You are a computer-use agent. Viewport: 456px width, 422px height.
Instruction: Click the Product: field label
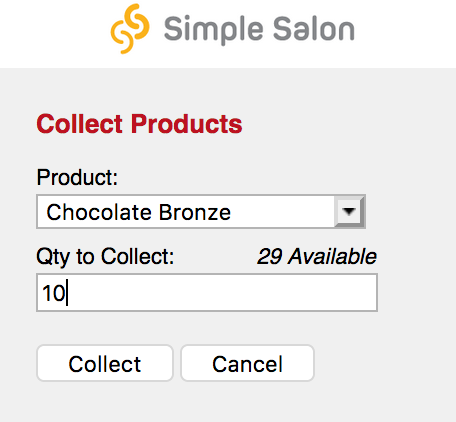pyautogui.click(x=77, y=177)
